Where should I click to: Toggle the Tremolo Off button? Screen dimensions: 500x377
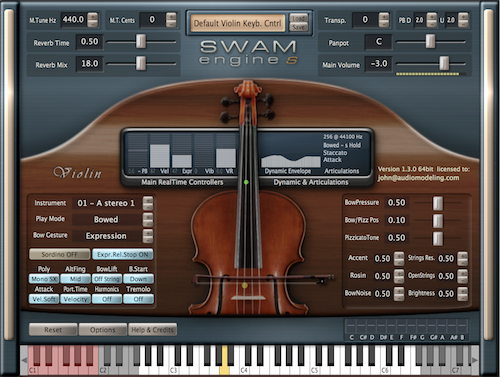(138, 299)
